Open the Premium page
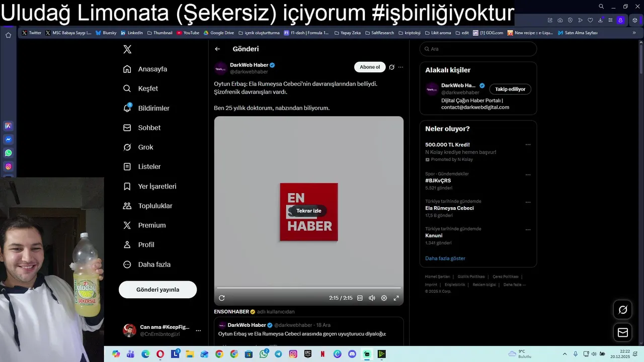Screen dimensions: 644x362 point(144,225)
